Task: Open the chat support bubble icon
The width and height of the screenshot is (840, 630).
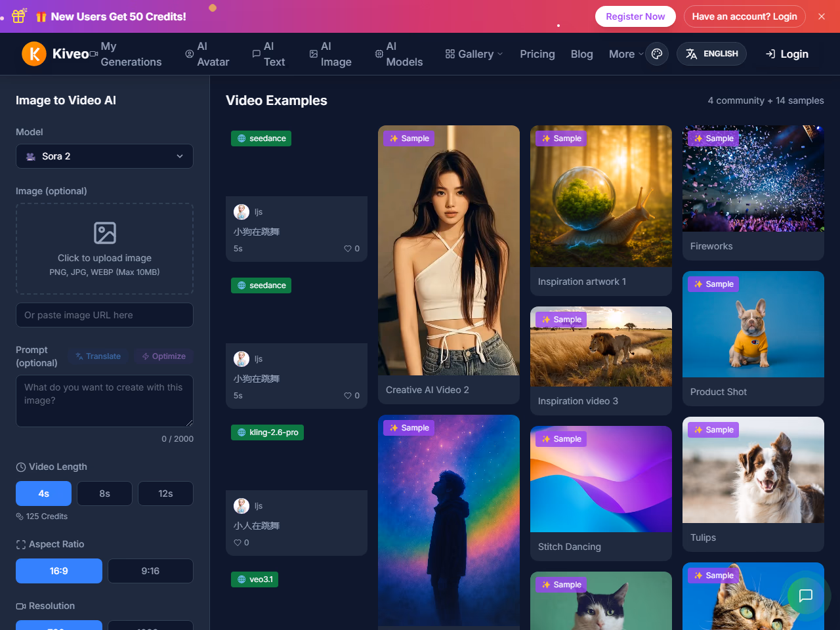Action: point(805,595)
